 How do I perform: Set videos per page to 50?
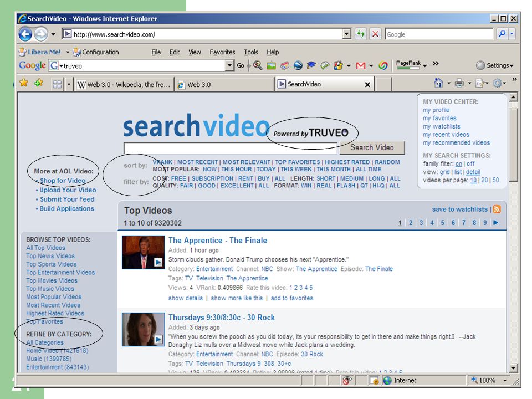point(495,180)
